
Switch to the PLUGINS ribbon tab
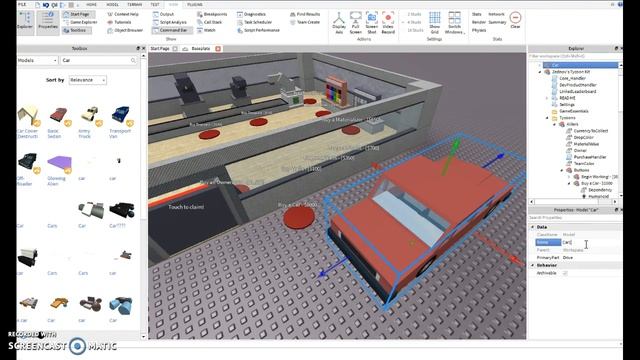tap(195, 4)
